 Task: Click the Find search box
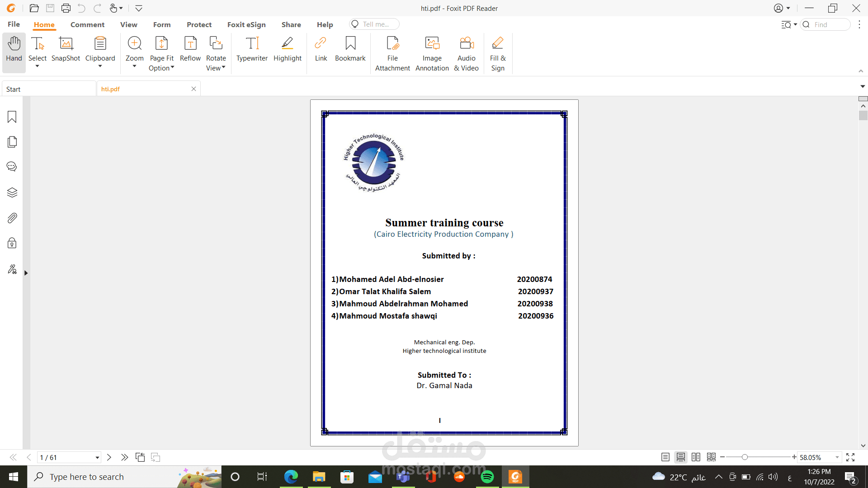click(826, 24)
